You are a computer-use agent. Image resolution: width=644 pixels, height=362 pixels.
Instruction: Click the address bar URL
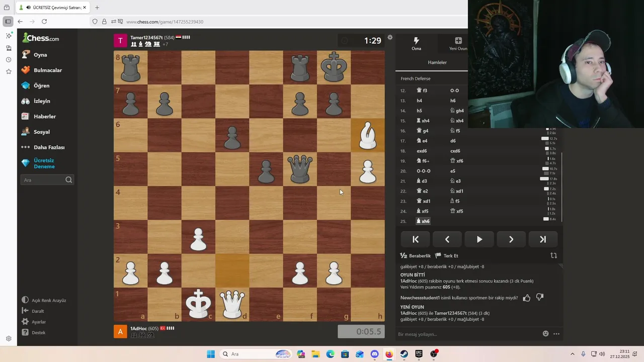(165, 22)
